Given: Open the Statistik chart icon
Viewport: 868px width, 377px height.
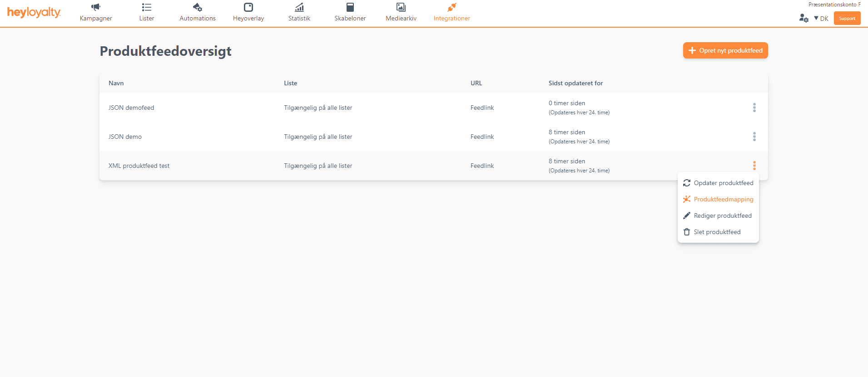Looking at the screenshot, I should click(x=299, y=7).
